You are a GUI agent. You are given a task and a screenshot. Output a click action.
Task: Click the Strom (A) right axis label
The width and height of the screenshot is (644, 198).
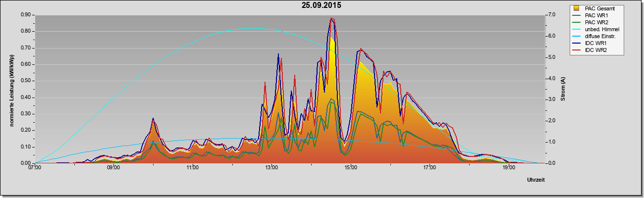click(x=563, y=89)
